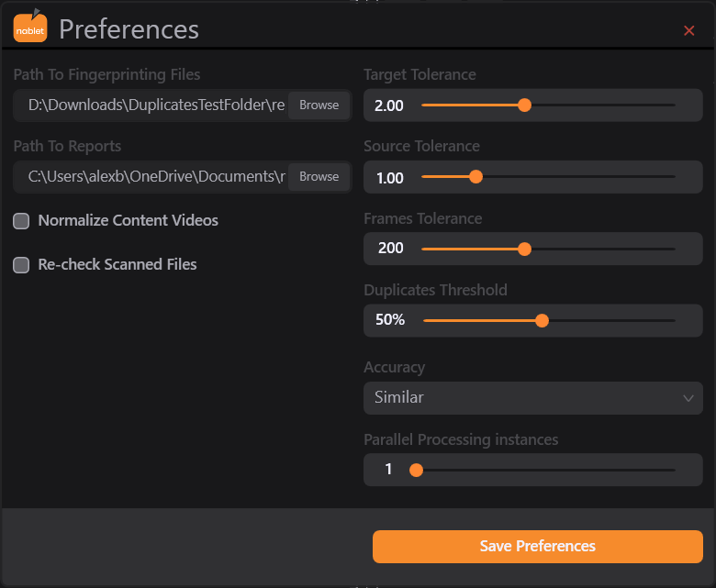Screen dimensions: 716x588
Task: Click the Duplicates Threshold slider handle
Action: [542, 321]
